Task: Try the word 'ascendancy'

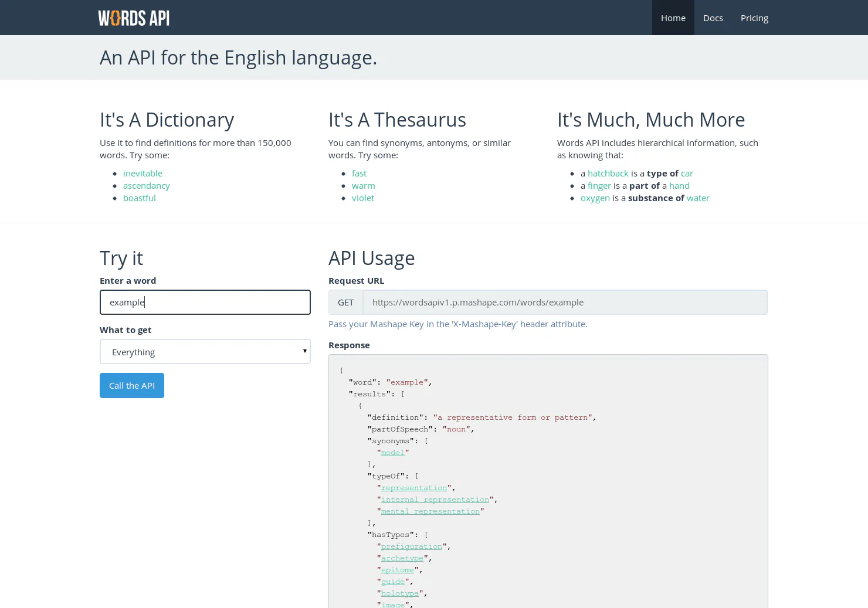Action: click(x=147, y=186)
